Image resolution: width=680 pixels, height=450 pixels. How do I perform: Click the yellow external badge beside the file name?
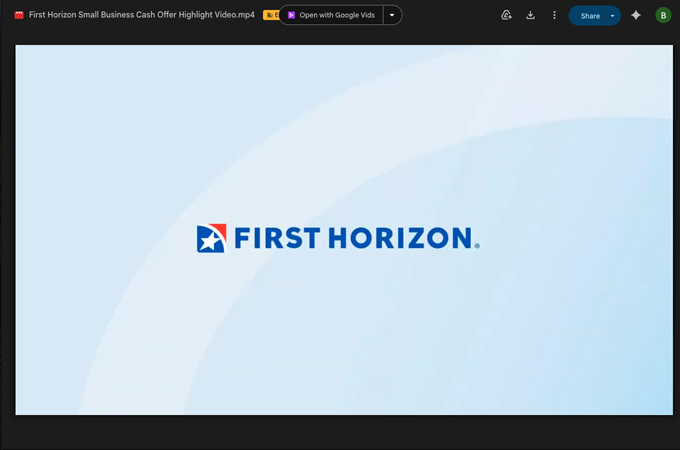[x=271, y=15]
